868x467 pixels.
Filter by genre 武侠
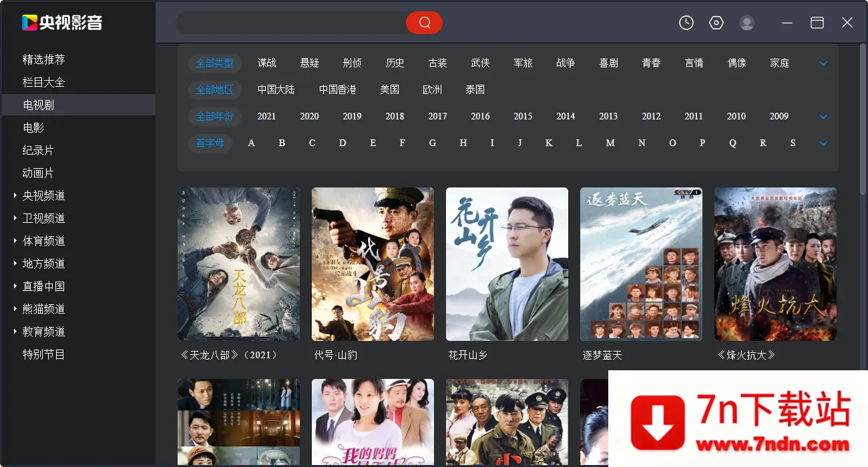(481, 63)
